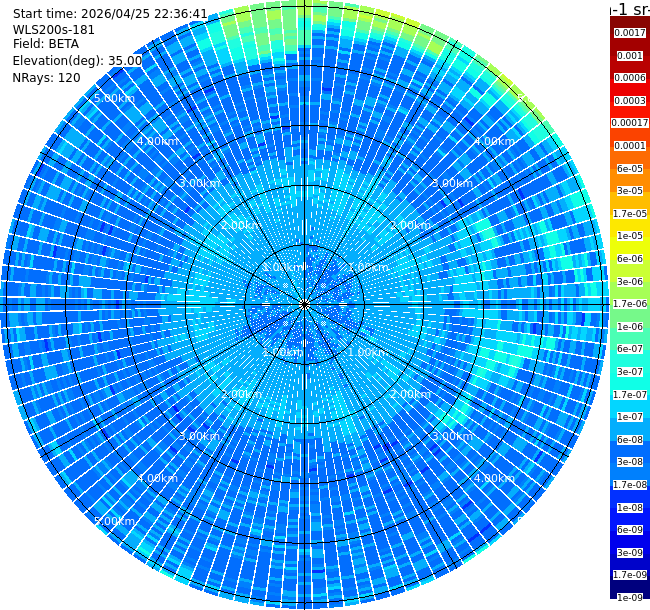Select the 1e-05 yellow colorbar level
Image resolution: width=650 pixels, height=610 pixels.
pyautogui.click(x=630, y=236)
